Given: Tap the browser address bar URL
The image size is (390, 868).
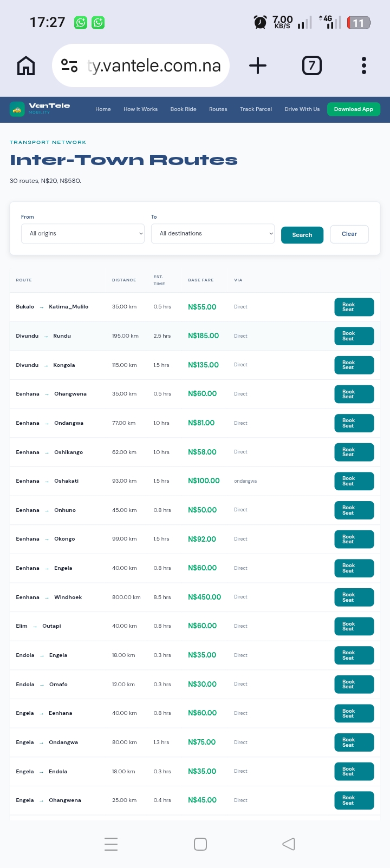Looking at the screenshot, I should click(154, 65).
